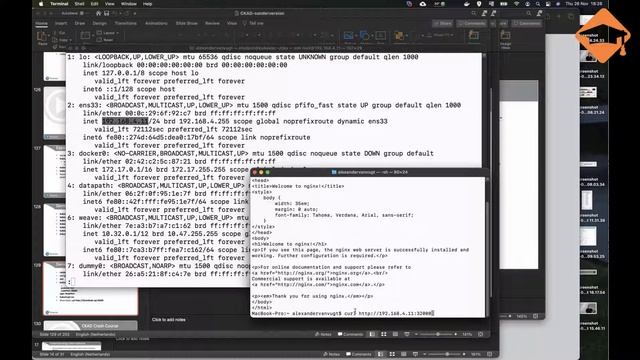Image resolution: width=640 pixels, height=360 pixels.
Task: Select slide 129 thumbnail in slide panel
Action: click(91, 289)
